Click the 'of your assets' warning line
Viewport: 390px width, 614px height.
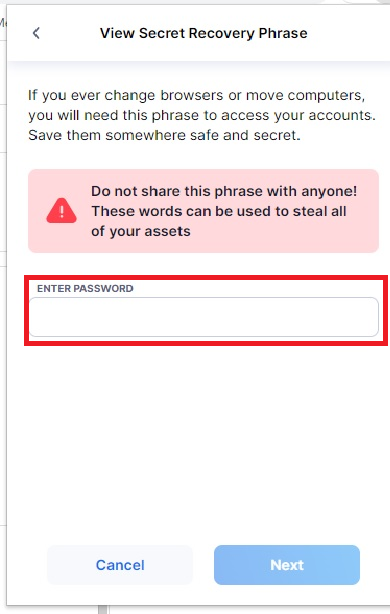(x=141, y=231)
